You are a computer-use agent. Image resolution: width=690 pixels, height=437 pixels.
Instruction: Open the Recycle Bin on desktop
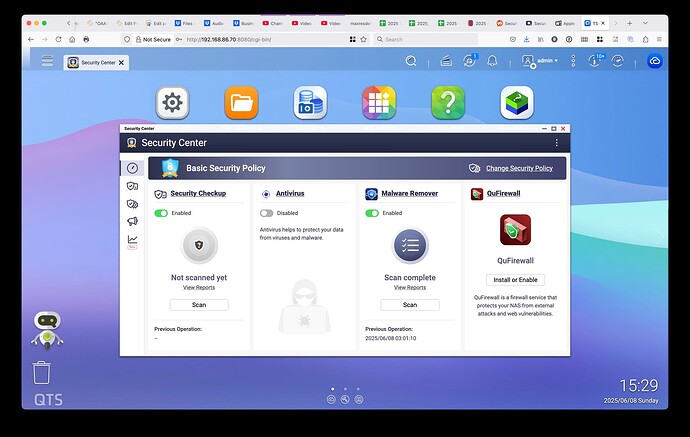click(x=42, y=373)
